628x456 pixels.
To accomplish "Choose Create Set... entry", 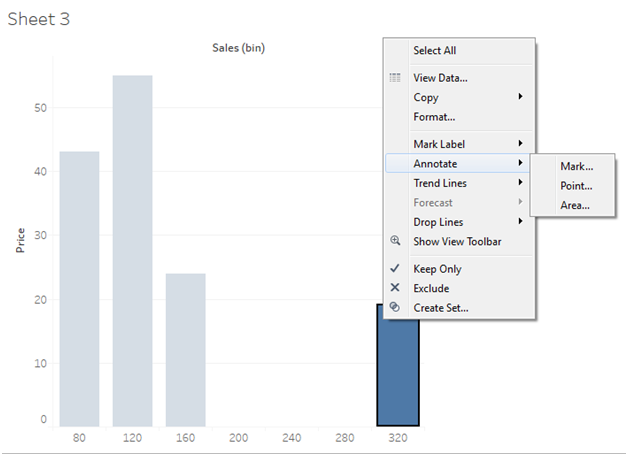I will 459,308.
